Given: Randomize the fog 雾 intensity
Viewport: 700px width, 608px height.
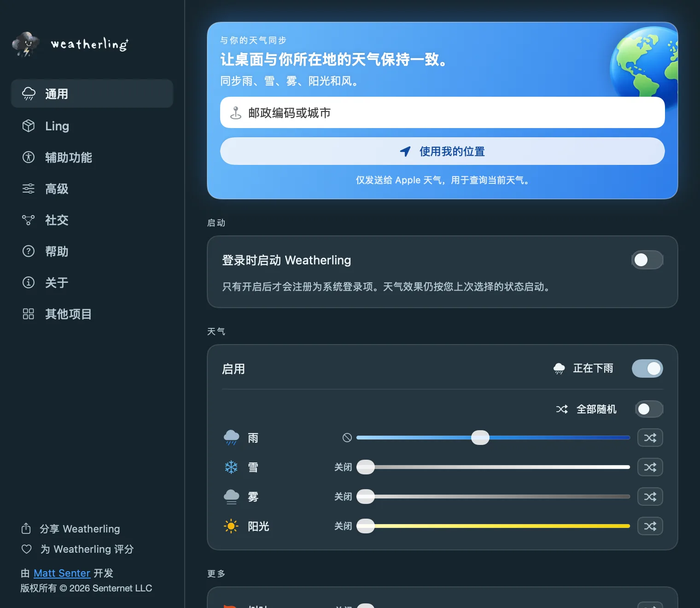Looking at the screenshot, I should point(650,497).
